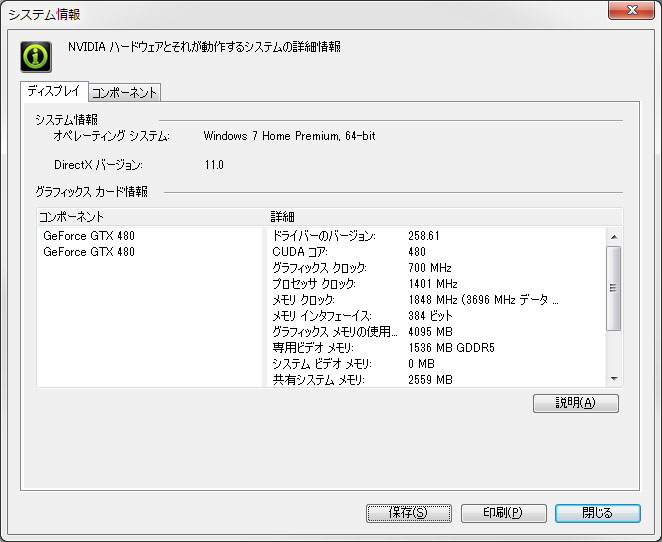Click the details list scrollbar thumb
The height and width of the screenshot is (542, 662).
point(614,287)
